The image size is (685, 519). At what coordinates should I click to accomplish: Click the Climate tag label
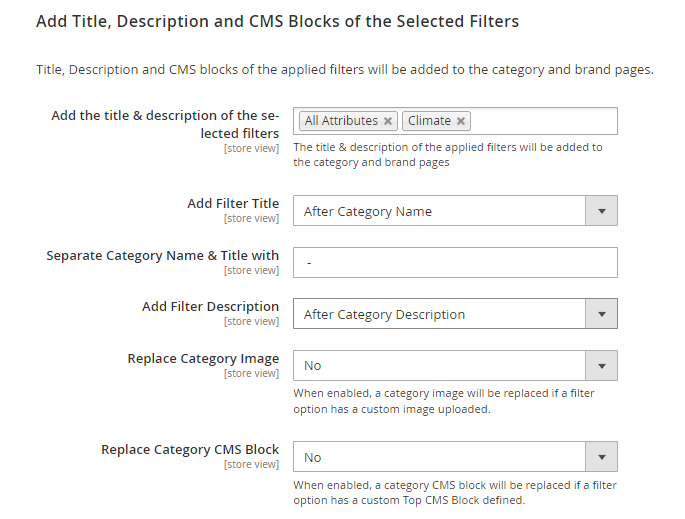click(429, 121)
